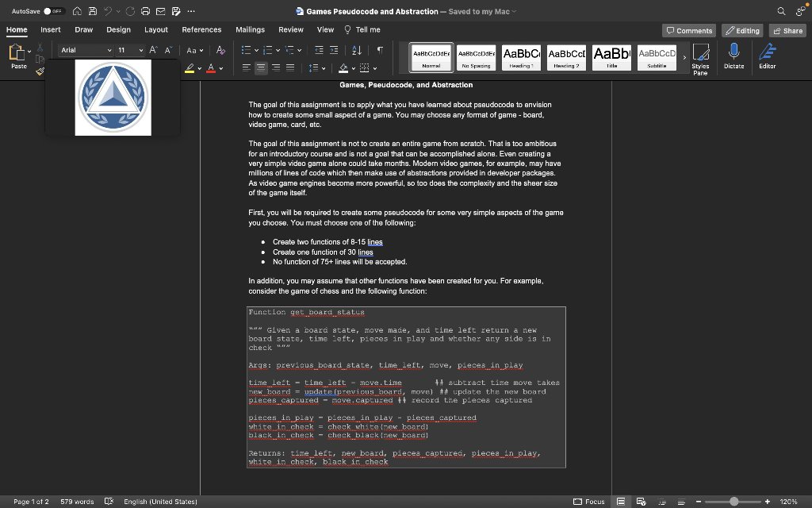Apply numbered list
Viewport: 812px width, 508px height.
tap(268, 50)
